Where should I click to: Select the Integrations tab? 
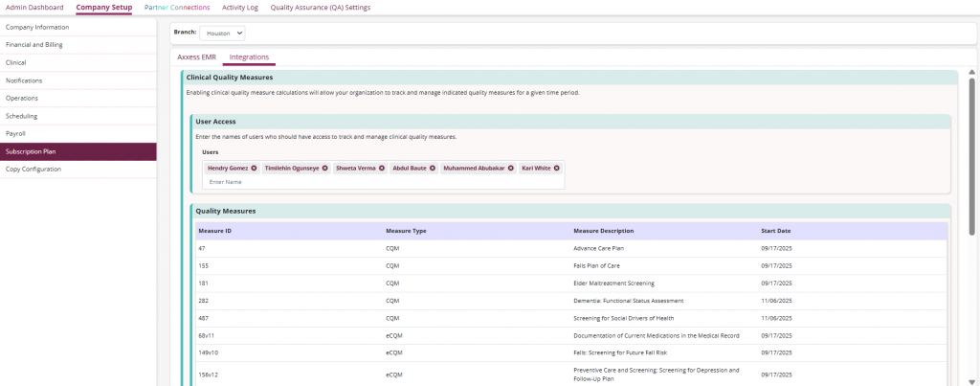(x=249, y=57)
